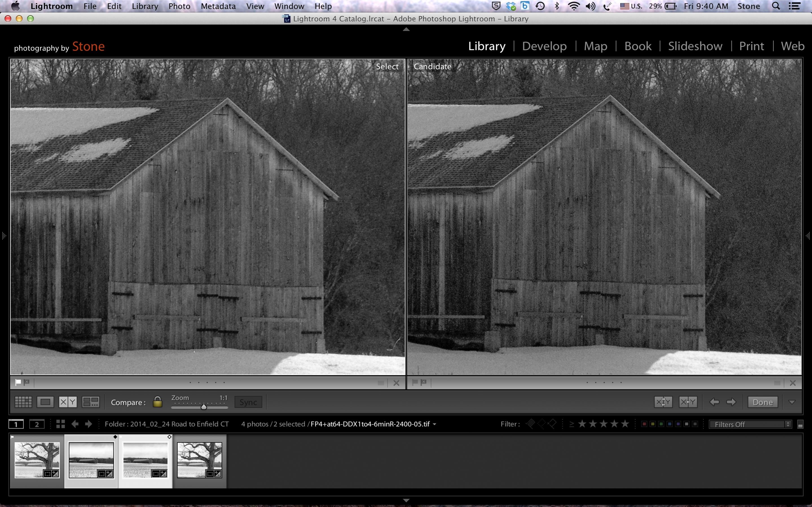Open the Book module
Screen dimensions: 812x507
coord(638,46)
